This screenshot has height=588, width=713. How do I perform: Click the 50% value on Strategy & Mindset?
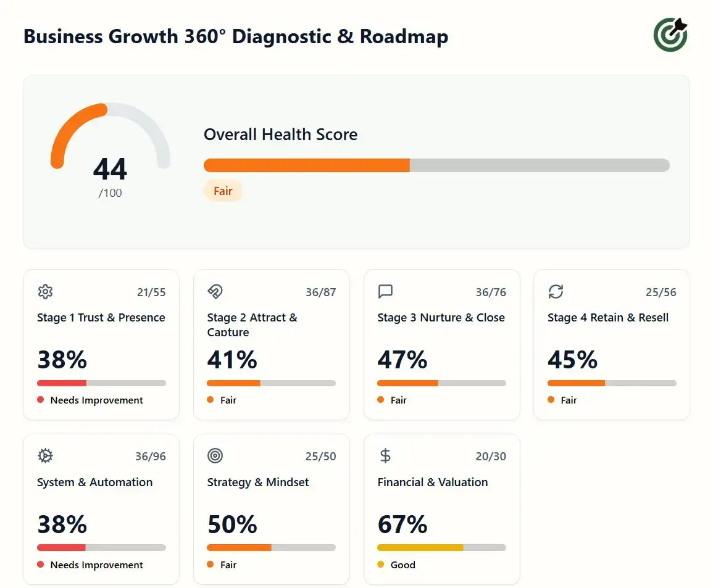(x=232, y=524)
